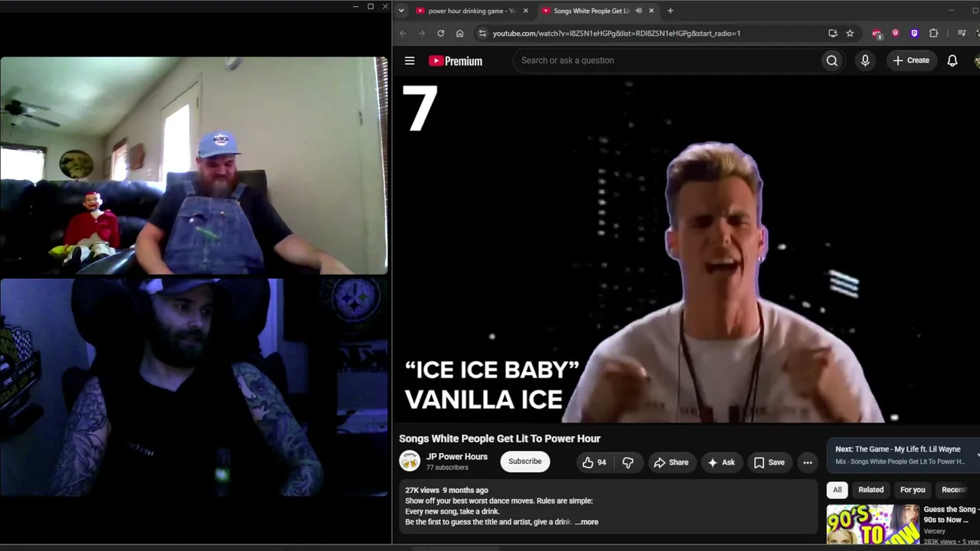The height and width of the screenshot is (551, 980).
Task: Select the 'Recently uploaded' filter chip
Action: point(958,490)
